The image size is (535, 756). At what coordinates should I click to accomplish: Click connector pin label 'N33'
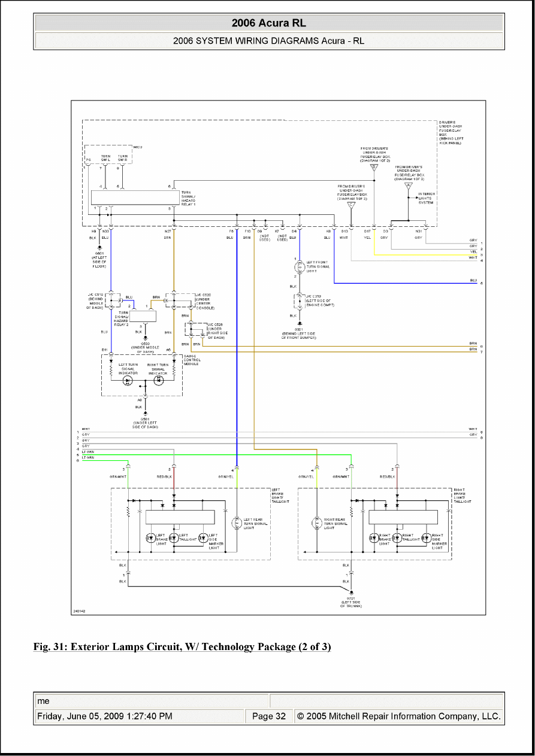click(x=105, y=230)
